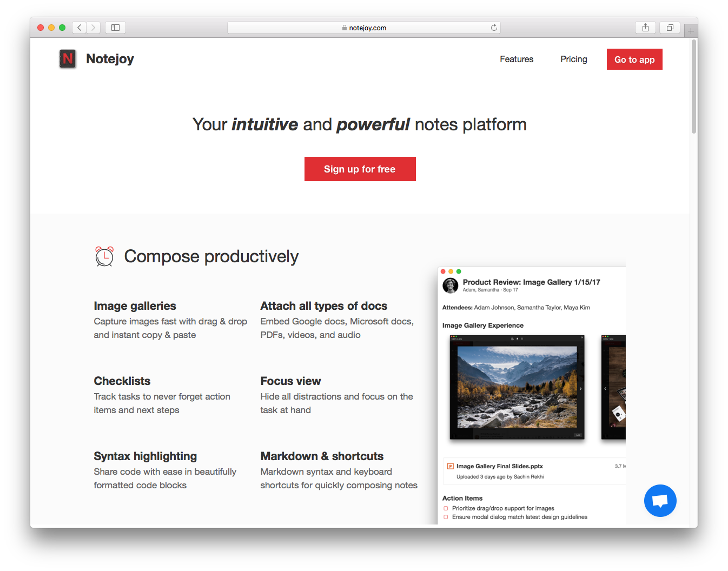Reload the page with the refresh icon

tap(494, 28)
